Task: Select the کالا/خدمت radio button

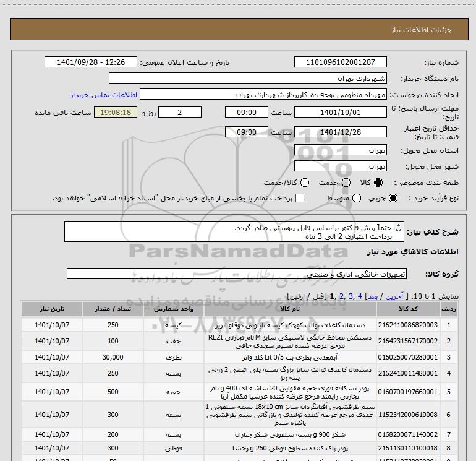Action: coord(305,183)
